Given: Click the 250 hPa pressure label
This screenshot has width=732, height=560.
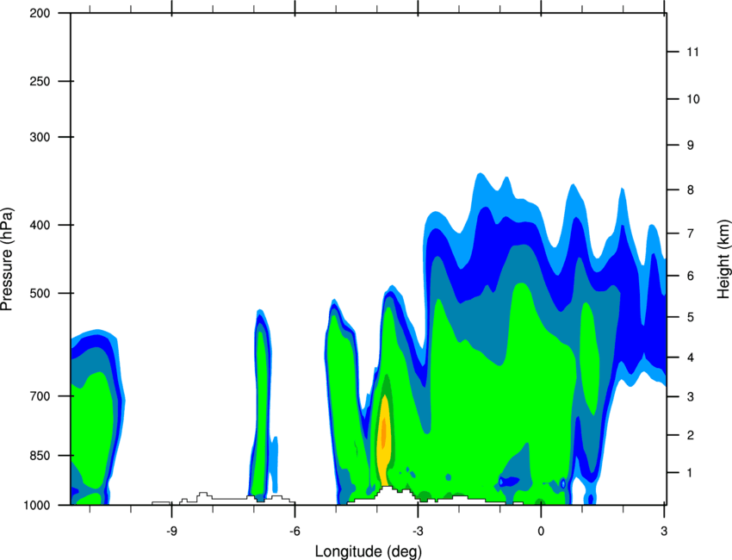Looking at the screenshot, I should point(40,81).
